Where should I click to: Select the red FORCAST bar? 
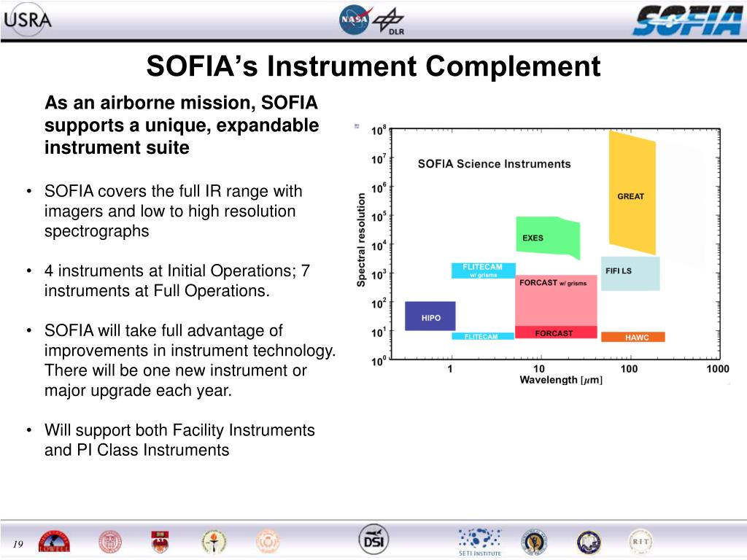pos(556,332)
